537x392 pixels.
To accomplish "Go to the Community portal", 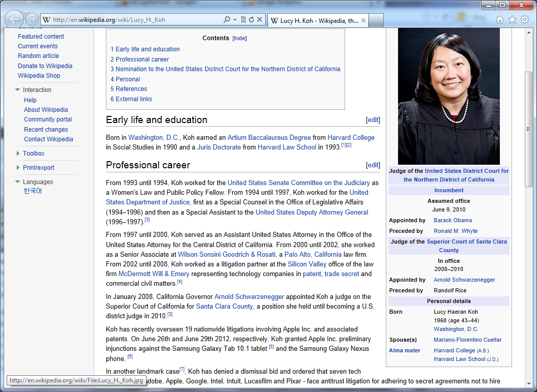I will pos(48,119).
